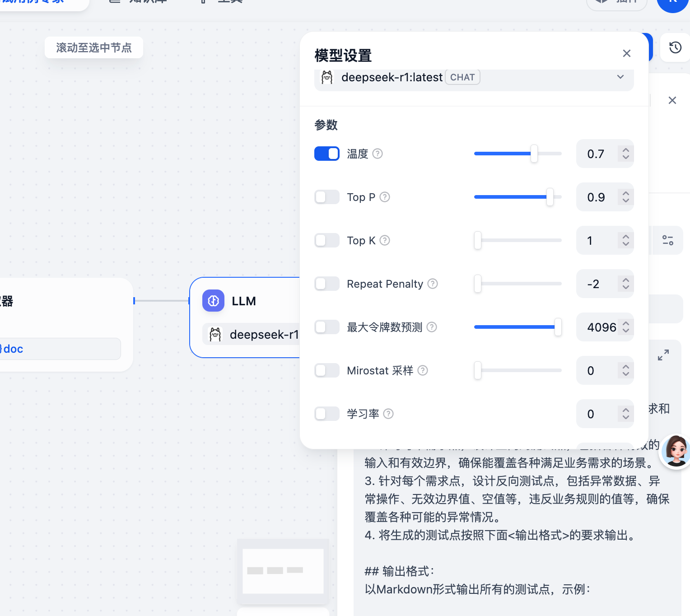
Task: Step the Top K value stepper arrows
Action: tap(625, 240)
